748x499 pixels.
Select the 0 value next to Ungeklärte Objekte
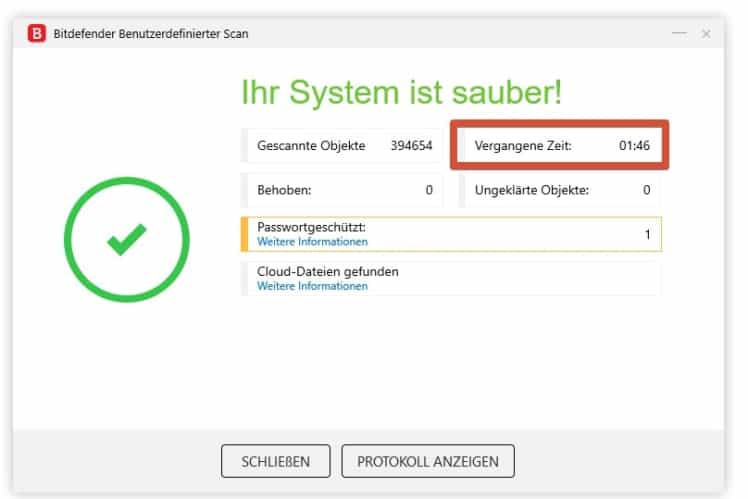point(646,190)
